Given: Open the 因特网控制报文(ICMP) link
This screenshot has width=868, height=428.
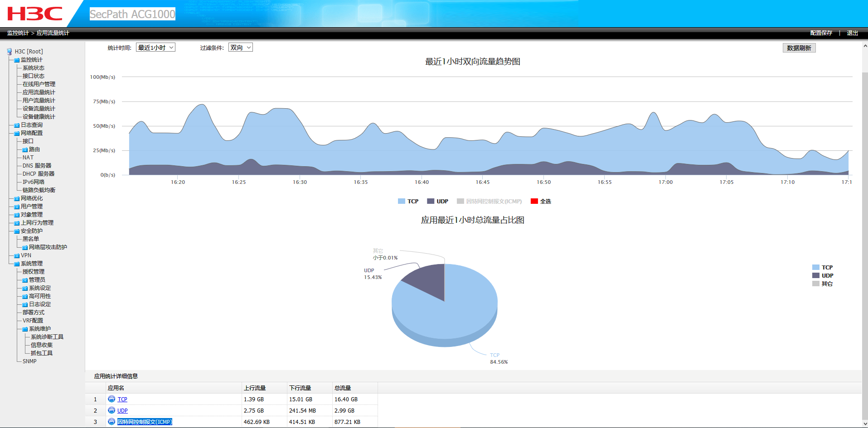Looking at the screenshot, I should 145,422.
